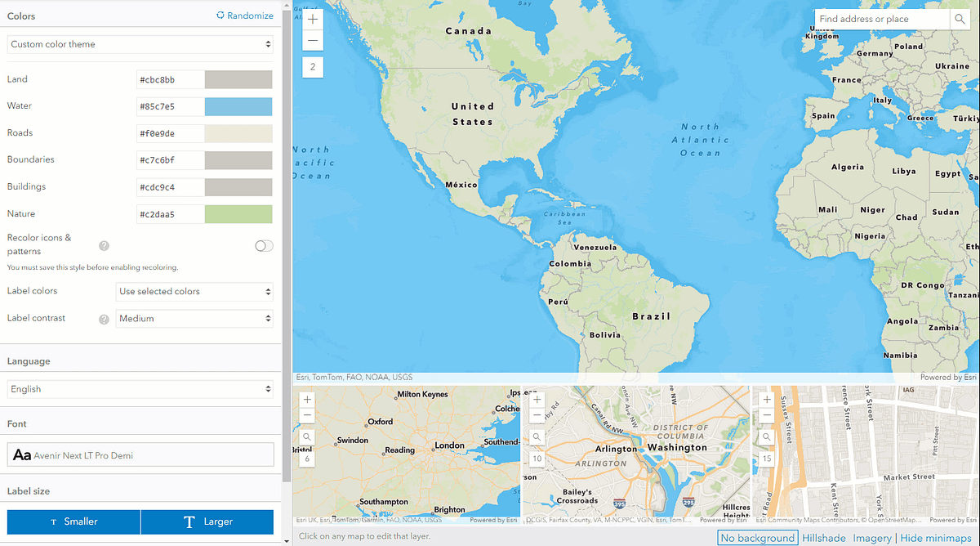Zoom out on the street-level minimap
This screenshot has width=980, height=546.
click(x=767, y=415)
